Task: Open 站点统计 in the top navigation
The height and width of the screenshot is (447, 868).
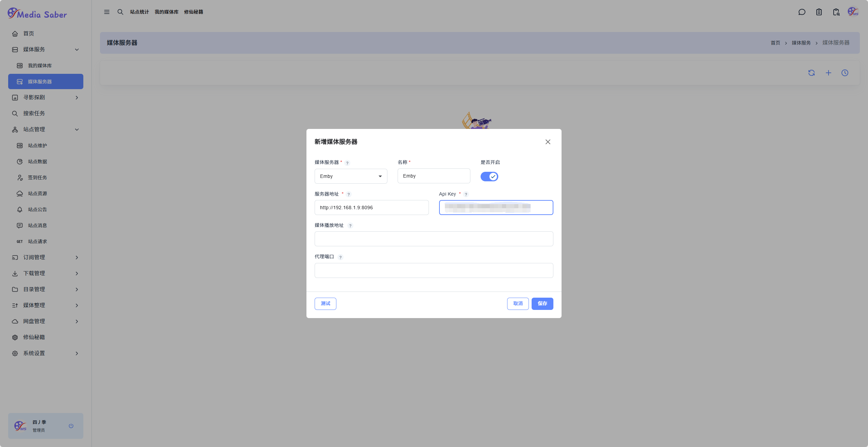Action: (x=139, y=12)
